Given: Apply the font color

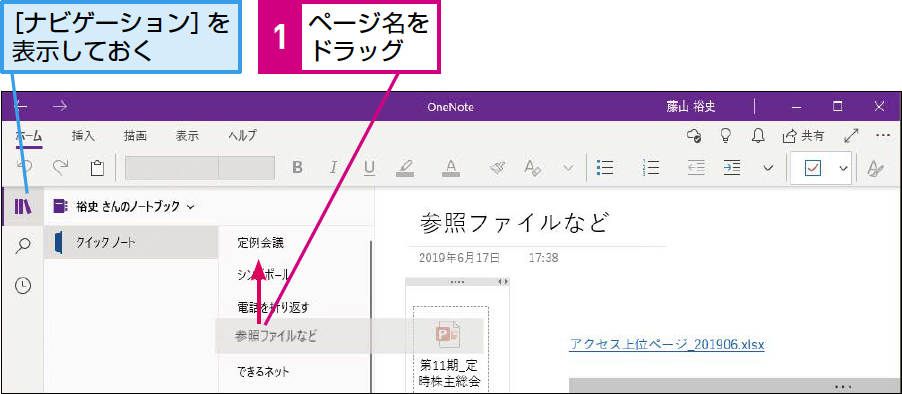Looking at the screenshot, I should pyautogui.click(x=452, y=167).
